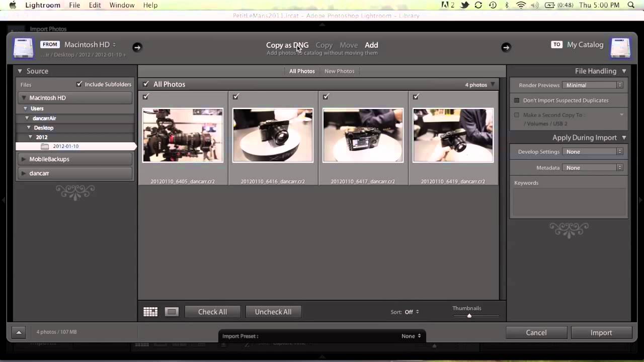The width and height of the screenshot is (644, 362).
Task: Click the destination catalog drive icon
Action: (620, 48)
